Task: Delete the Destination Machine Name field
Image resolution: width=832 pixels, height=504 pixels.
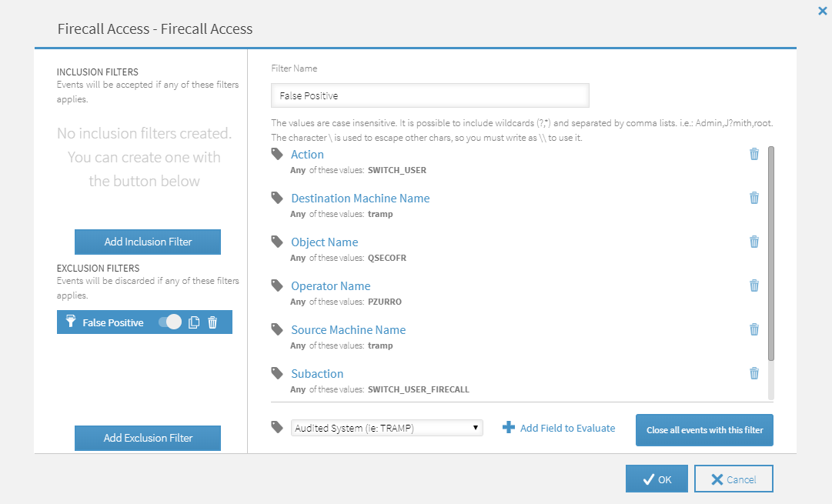Action: (753, 198)
